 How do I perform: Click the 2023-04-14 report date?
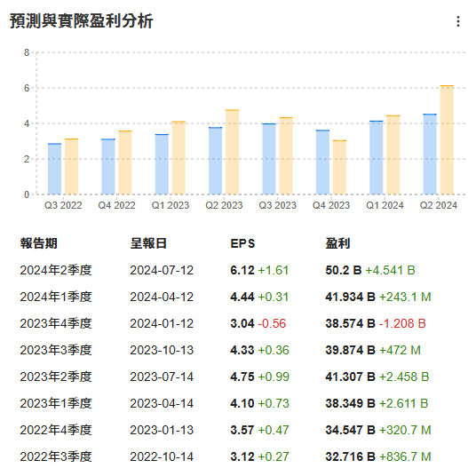pyautogui.click(x=162, y=403)
